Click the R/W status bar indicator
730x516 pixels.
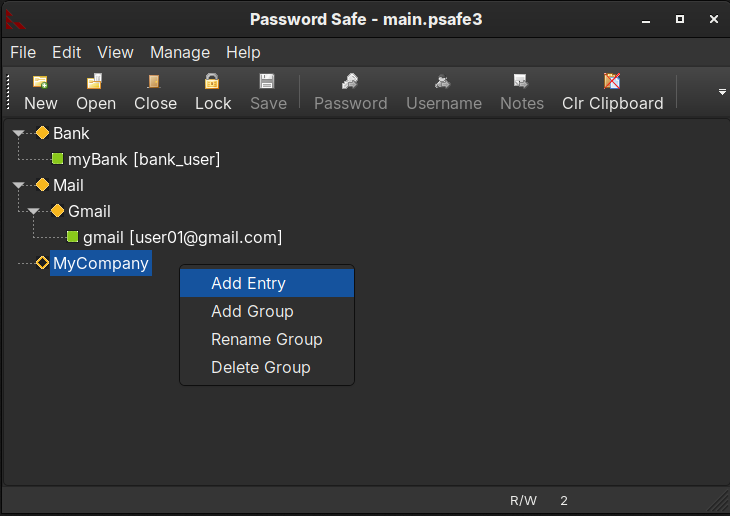[523, 501]
